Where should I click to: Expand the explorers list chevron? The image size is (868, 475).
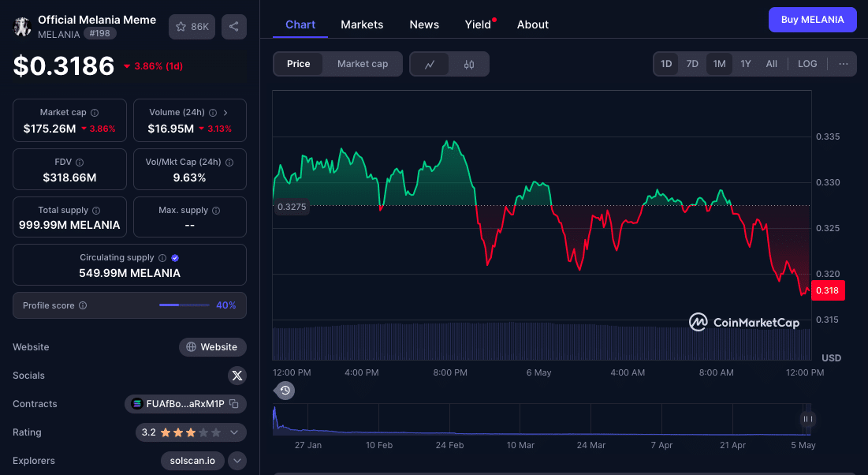237,461
